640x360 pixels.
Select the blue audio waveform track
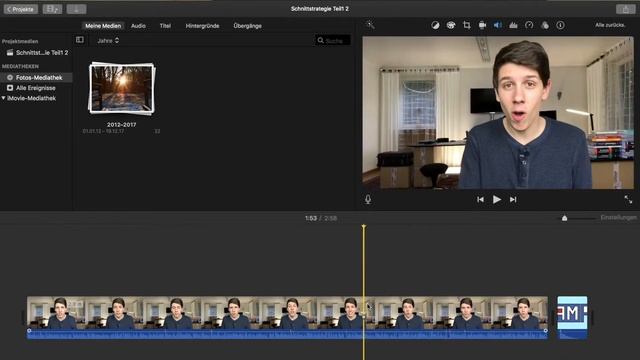pyautogui.click(x=287, y=335)
